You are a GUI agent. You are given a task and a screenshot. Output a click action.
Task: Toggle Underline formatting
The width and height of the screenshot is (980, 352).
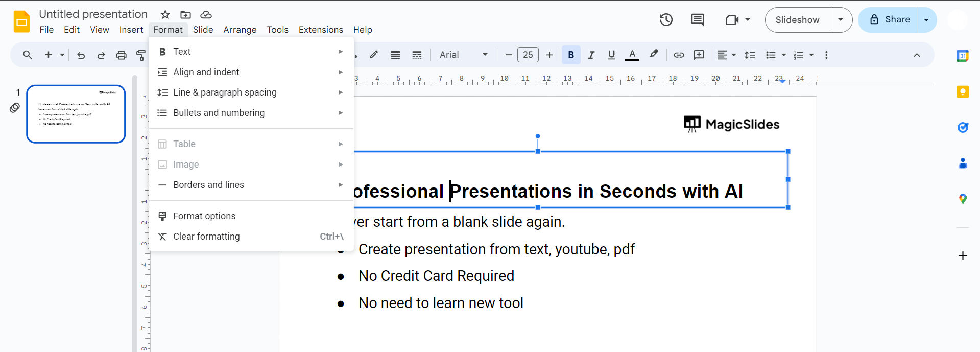(611, 55)
